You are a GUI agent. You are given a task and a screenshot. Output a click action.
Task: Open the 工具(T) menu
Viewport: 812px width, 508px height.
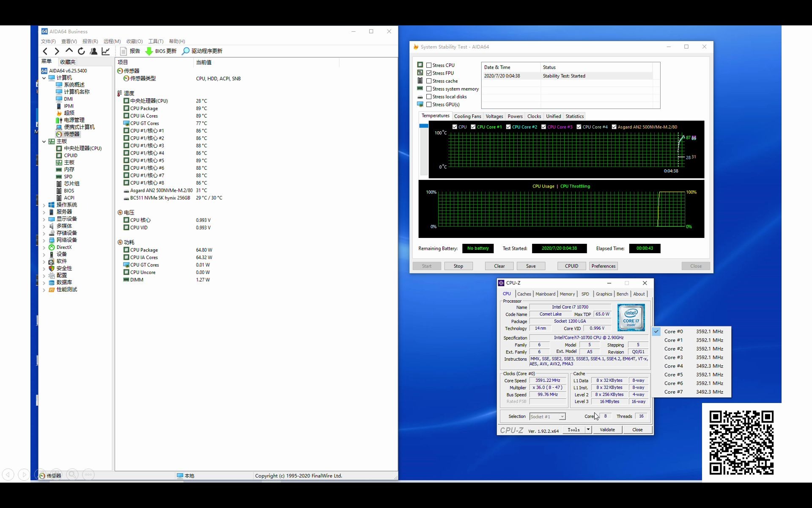(156, 41)
